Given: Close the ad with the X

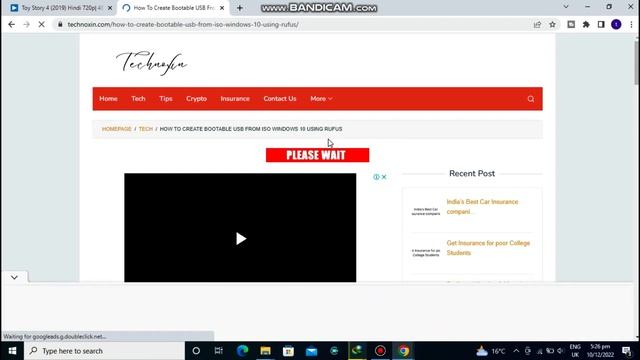Looking at the screenshot, I should (384, 177).
